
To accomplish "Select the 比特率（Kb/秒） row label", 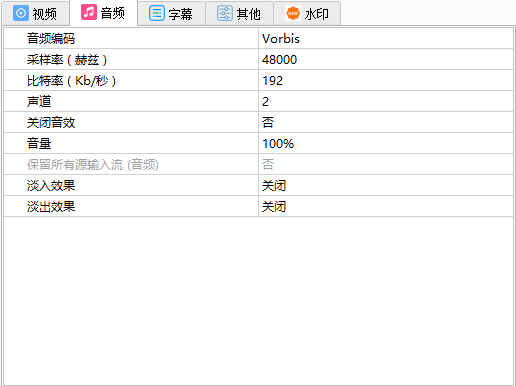I will pos(71,81).
